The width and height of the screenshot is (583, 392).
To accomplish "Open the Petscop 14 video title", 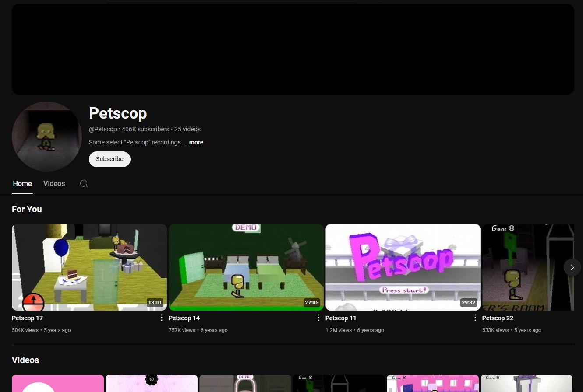I will click(184, 318).
